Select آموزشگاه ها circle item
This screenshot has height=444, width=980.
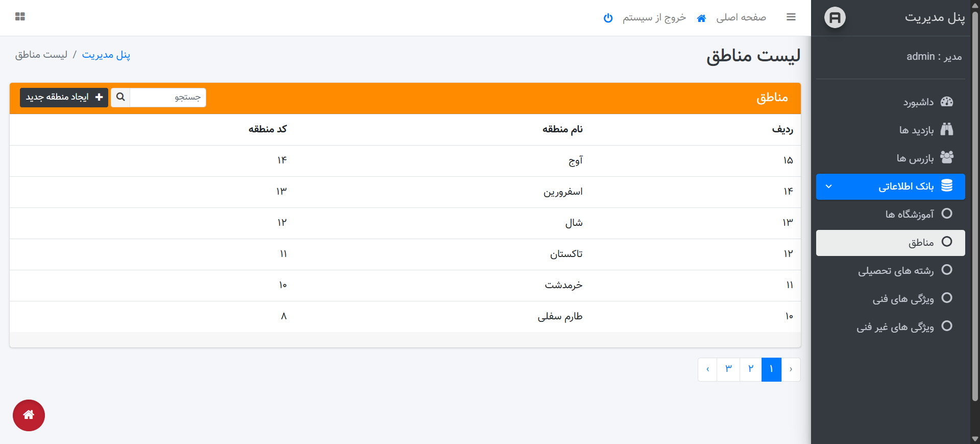click(946, 214)
